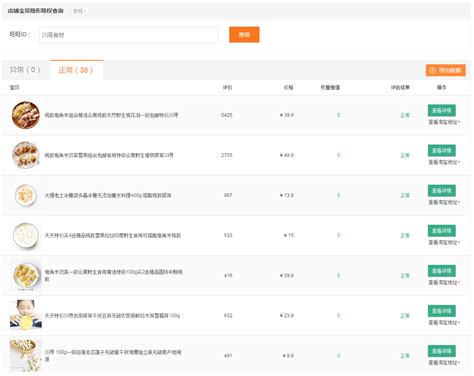Click 查看详情 for the item with 533 reviews

(442, 230)
